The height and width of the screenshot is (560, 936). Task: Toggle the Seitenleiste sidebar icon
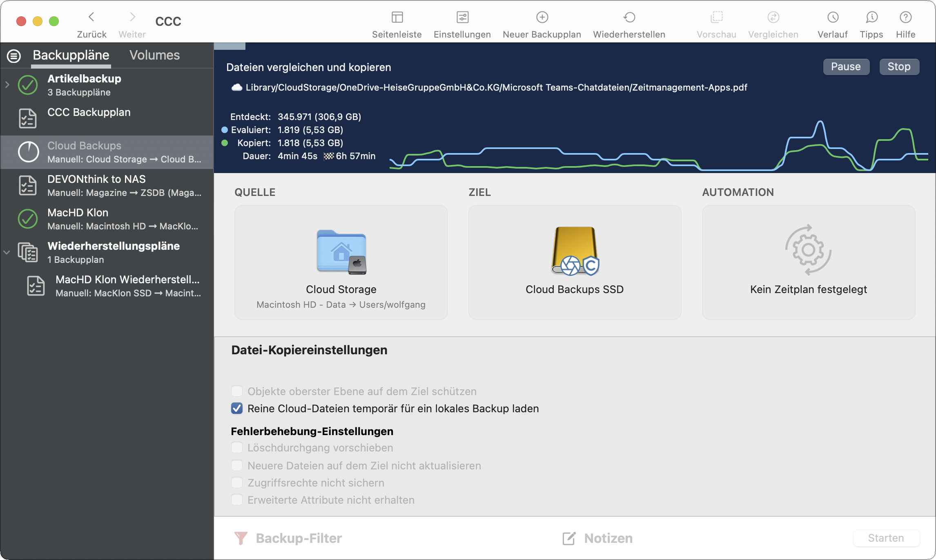[397, 18]
